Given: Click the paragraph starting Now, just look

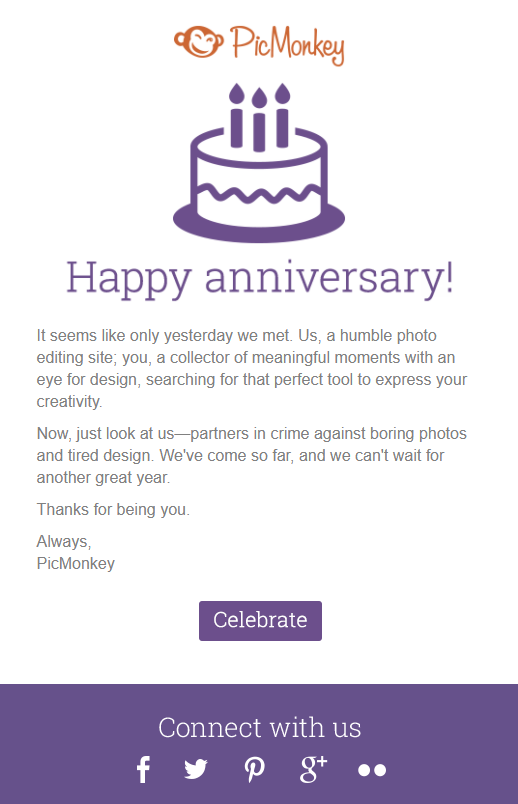Looking at the screenshot, I should click(251, 455).
